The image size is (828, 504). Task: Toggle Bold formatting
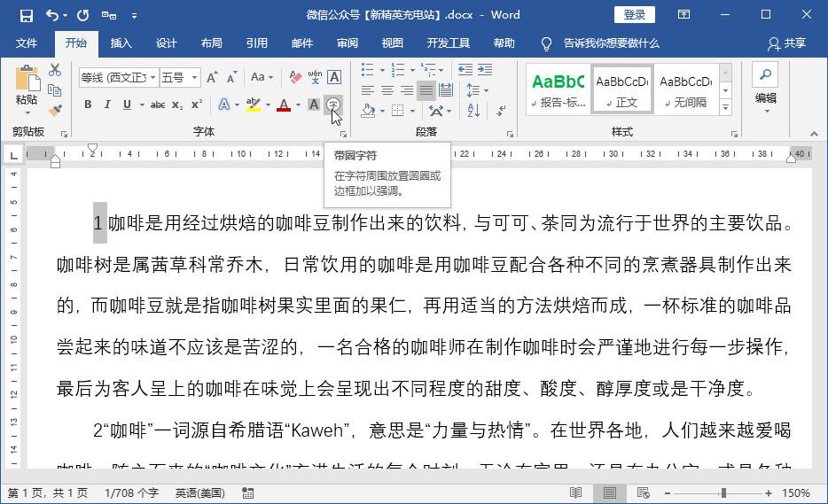point(88,105)
